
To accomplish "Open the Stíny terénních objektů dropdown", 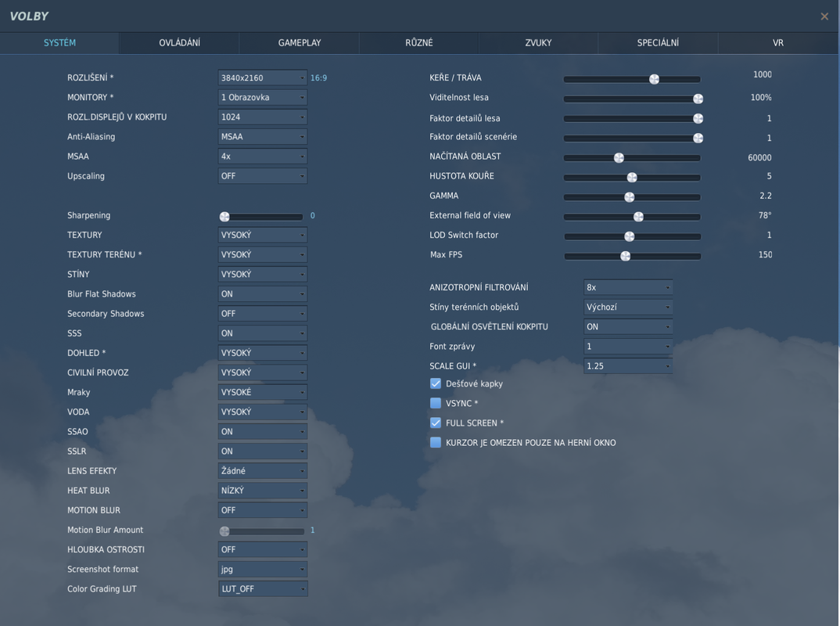I will tap(628, 307).
